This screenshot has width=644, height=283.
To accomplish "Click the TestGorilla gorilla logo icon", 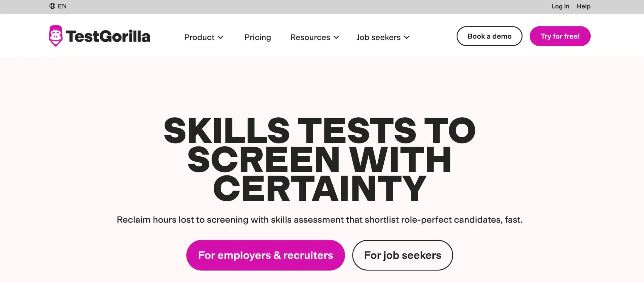I will (56, 36).
